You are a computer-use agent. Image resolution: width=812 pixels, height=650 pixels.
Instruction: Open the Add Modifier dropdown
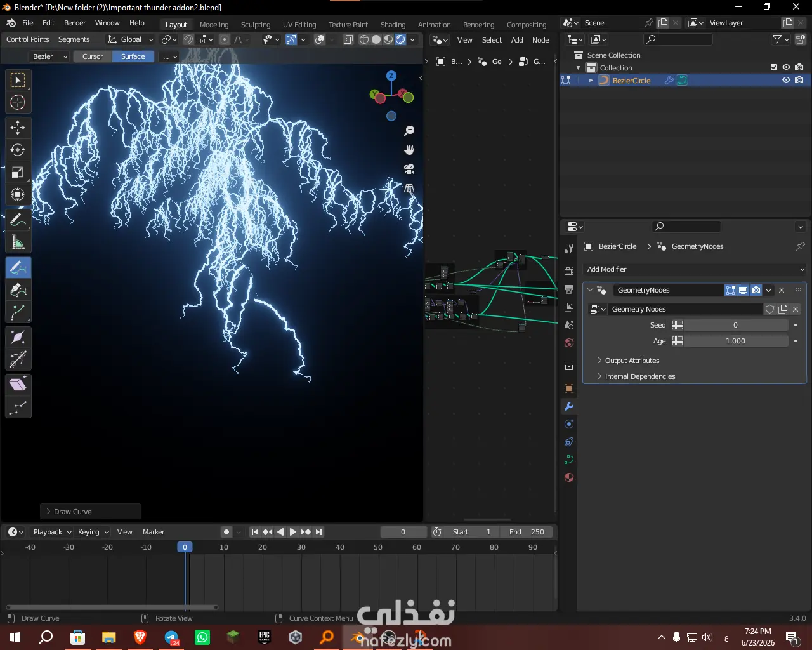695,269
